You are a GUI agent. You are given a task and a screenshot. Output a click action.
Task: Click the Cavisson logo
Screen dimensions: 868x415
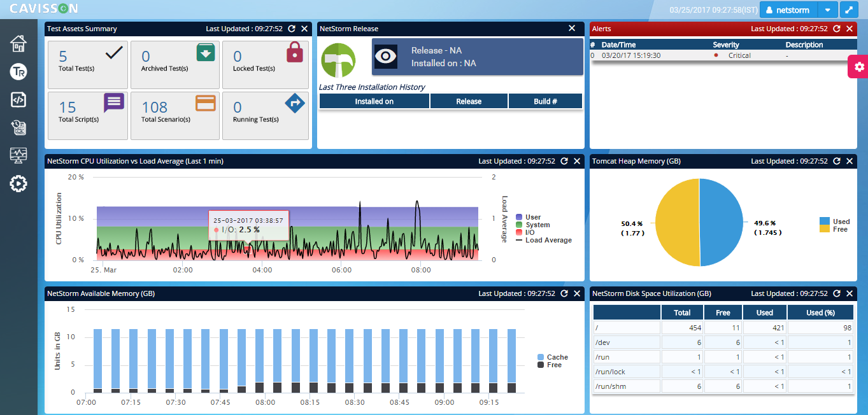pos(43,9)
